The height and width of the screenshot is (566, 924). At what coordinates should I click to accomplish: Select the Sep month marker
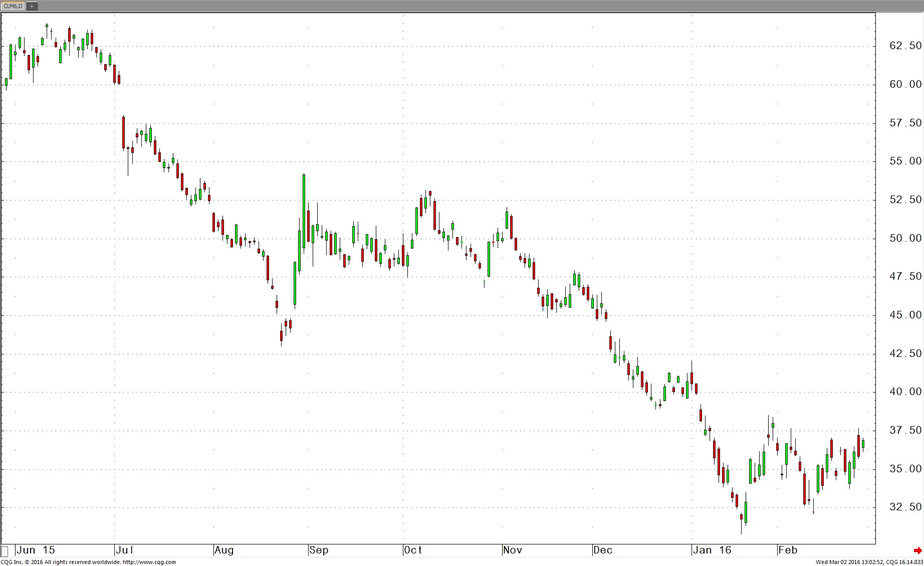(x=319, y=550)
